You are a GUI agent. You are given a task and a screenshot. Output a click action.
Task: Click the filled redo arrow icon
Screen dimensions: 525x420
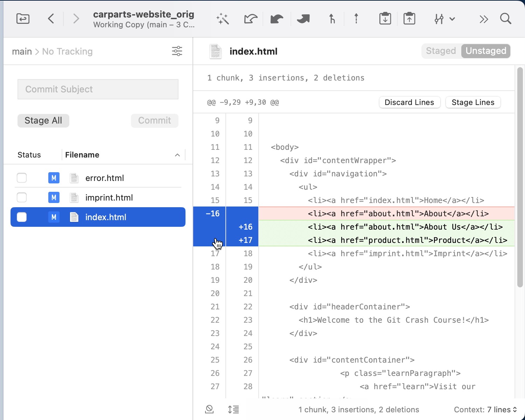tap(303, 19)
